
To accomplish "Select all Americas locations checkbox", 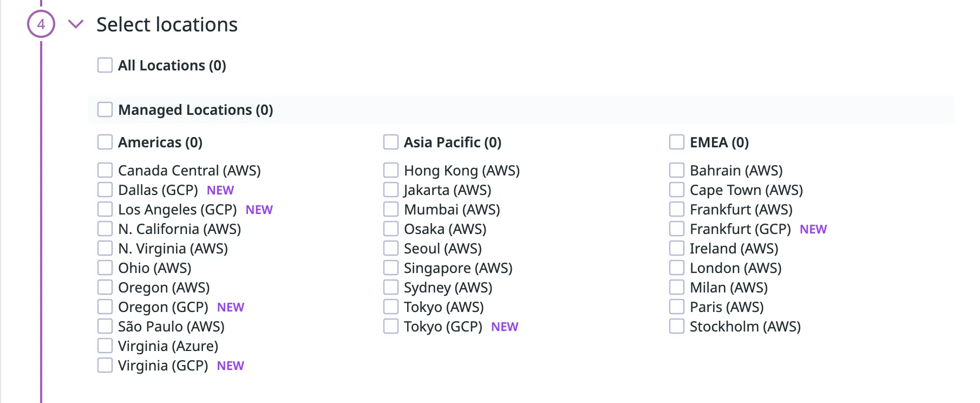I will pos(105,142).
